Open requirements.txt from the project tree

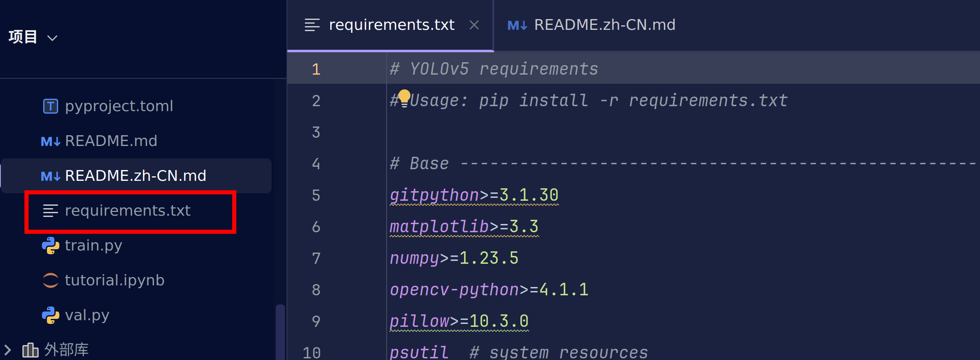click(x=127, y=211)
